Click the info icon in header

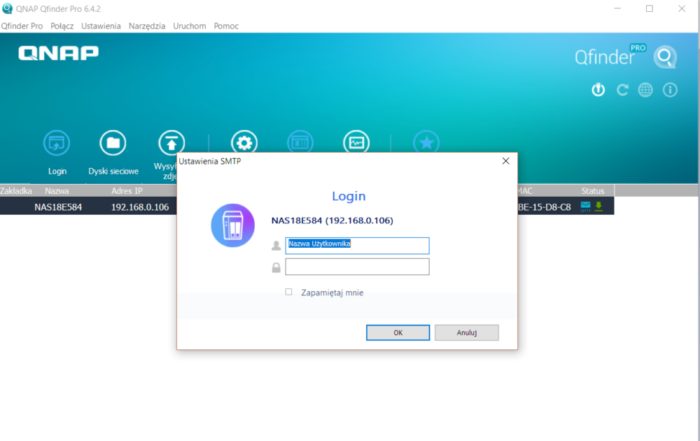click(x=670, y=90)
